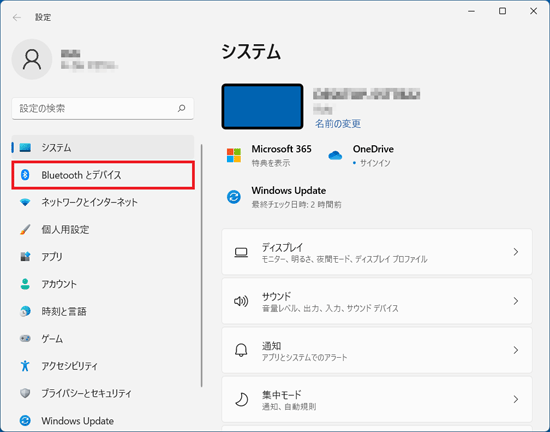550x432 pixels.
Task: Open ゲーム in the sidebar
Action: (x=103, y=338)
